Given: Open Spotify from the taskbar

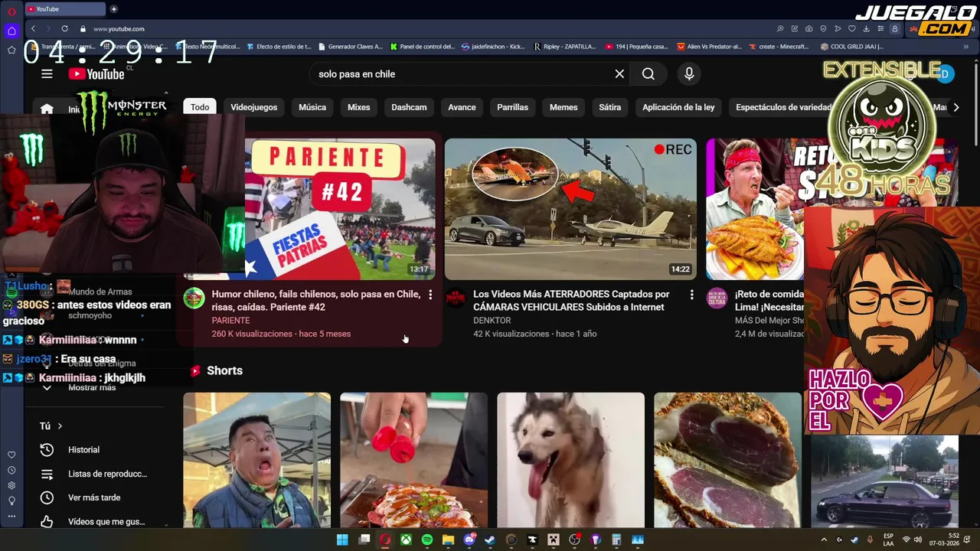Looking at the screenshot, I should click(427, 540).
